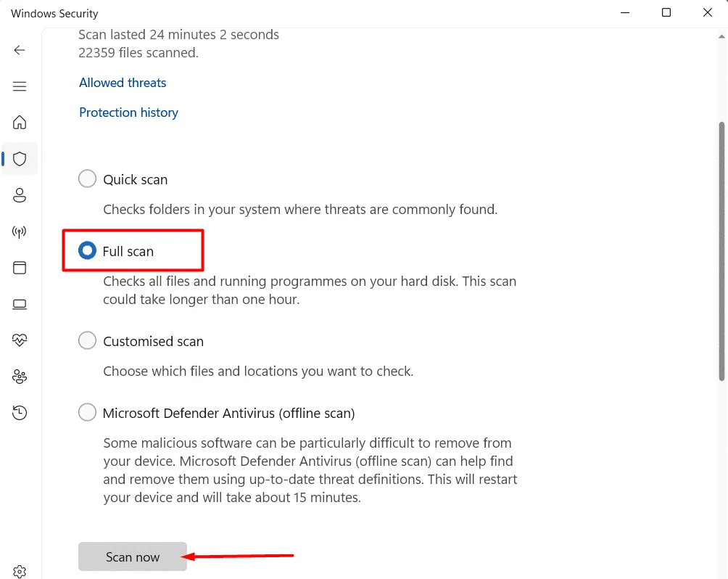
Task: Navigate back using the arrow
Action: point(20,50)
